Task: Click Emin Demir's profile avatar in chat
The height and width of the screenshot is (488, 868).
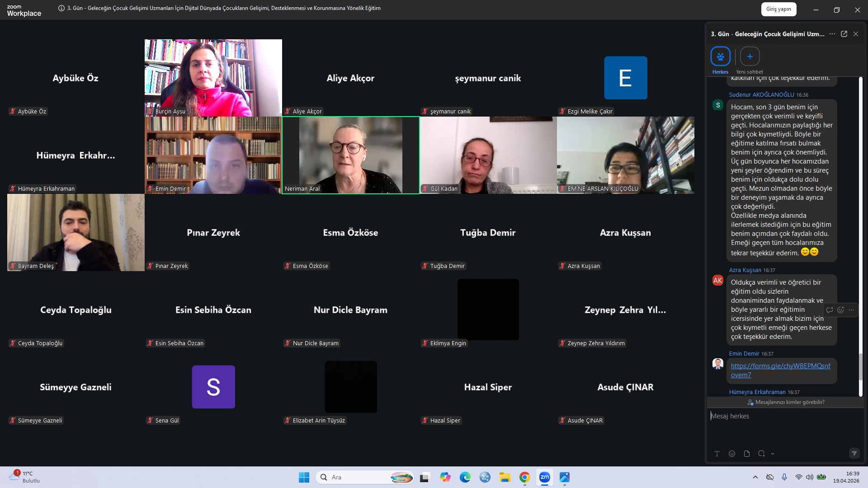Action: (x=718, y=364)
